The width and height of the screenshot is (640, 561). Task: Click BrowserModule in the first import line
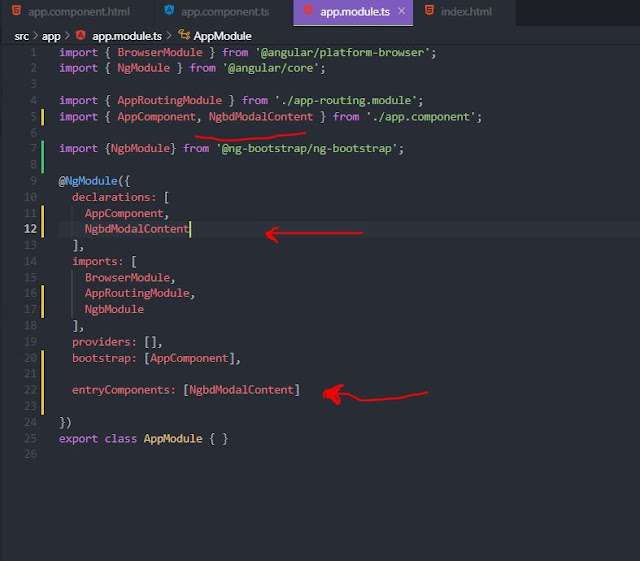point(160,53)
